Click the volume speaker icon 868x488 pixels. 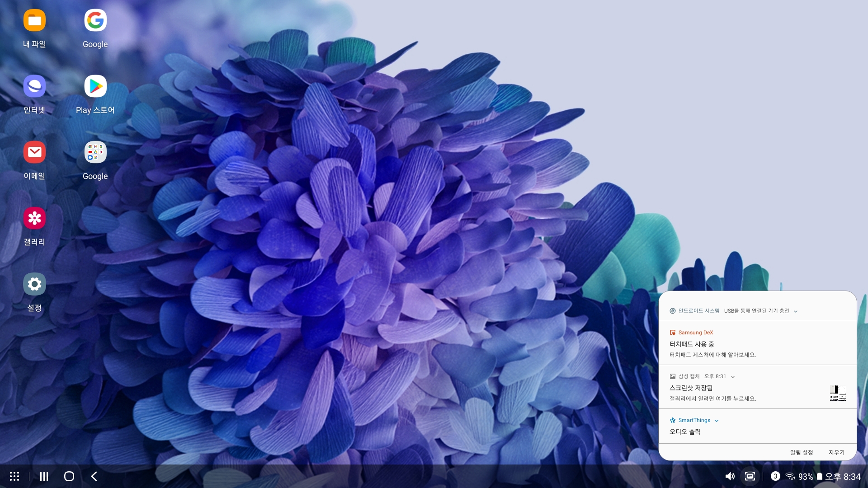coord(730,476)
